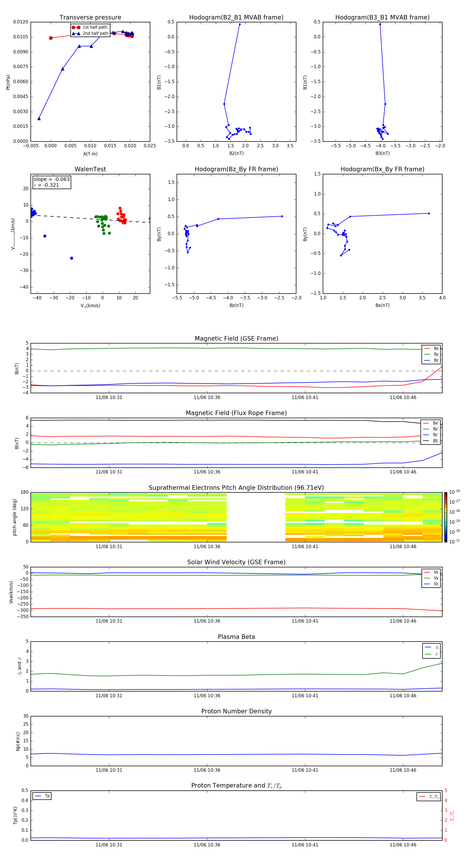
Task: Click the "A(T·m)" x-axis label
Action: 90,154
